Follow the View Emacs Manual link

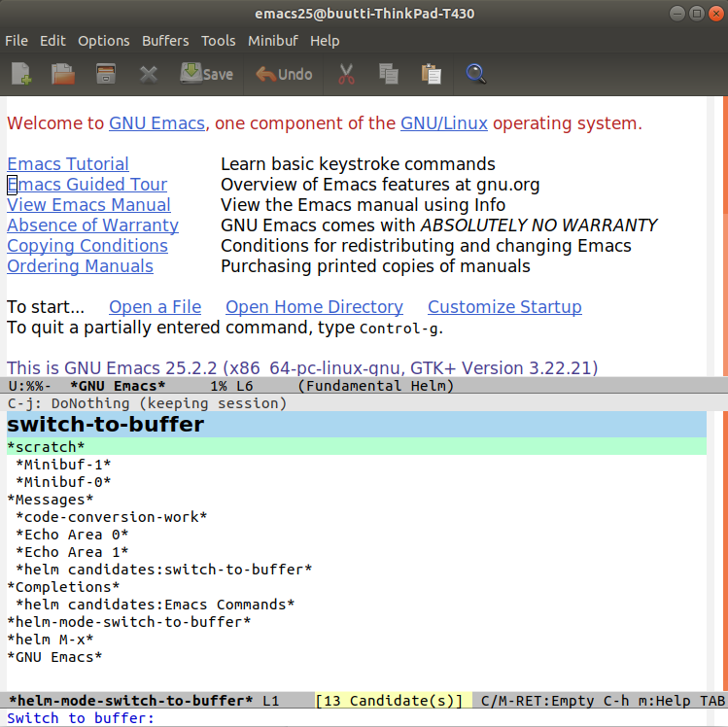(88, 205)
